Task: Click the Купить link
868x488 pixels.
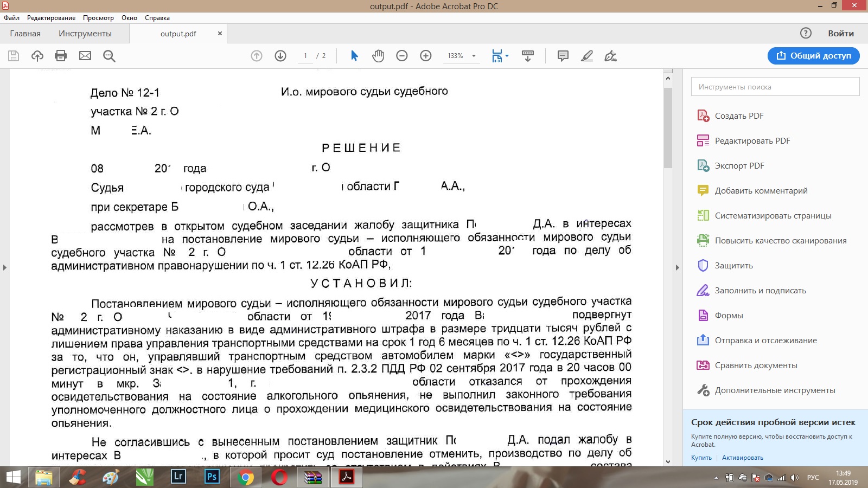Action: pyautogui.click(x=701, y=458)
